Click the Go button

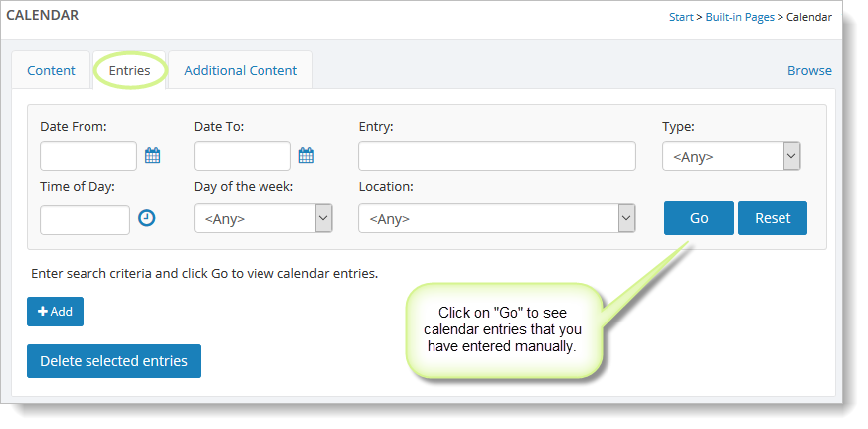[699, 218]
